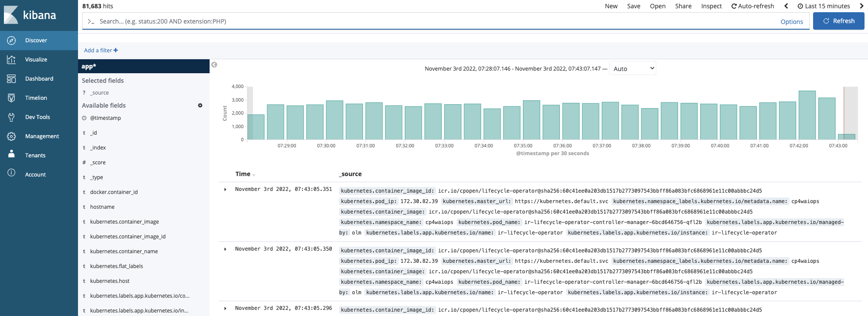Open the Timelion icon
This screenshot has height=316, width=868.
point(11,98)
